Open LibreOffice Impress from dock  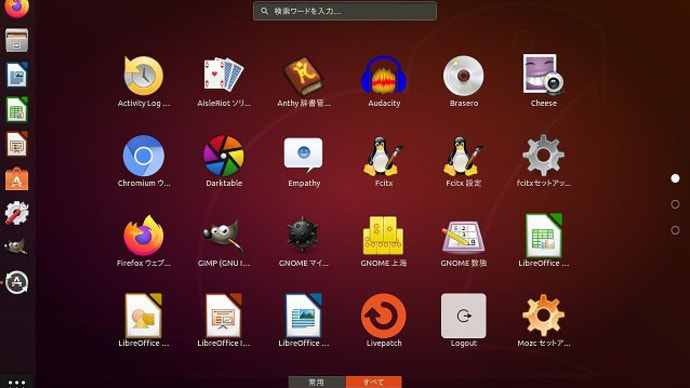(x=17, y=144)
